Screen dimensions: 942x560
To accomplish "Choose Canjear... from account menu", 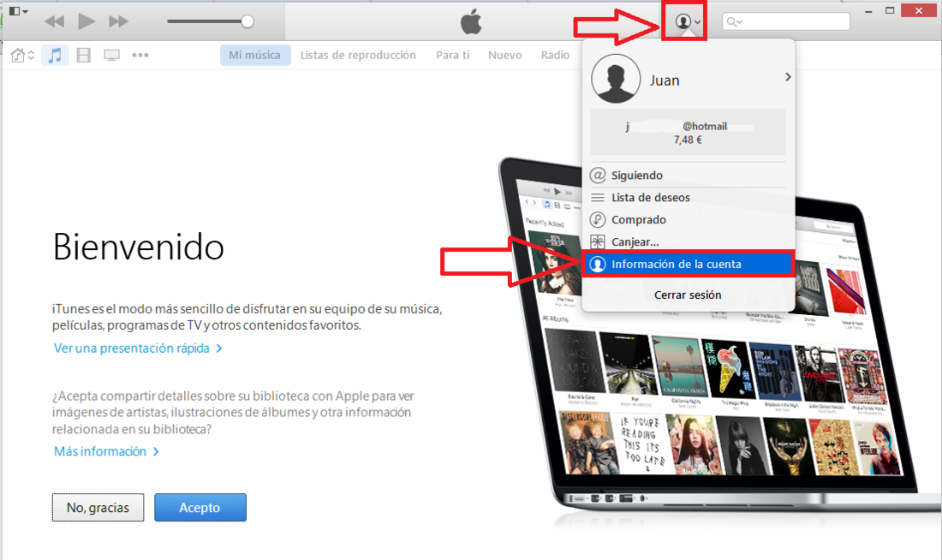I will (x=689, y=242).
